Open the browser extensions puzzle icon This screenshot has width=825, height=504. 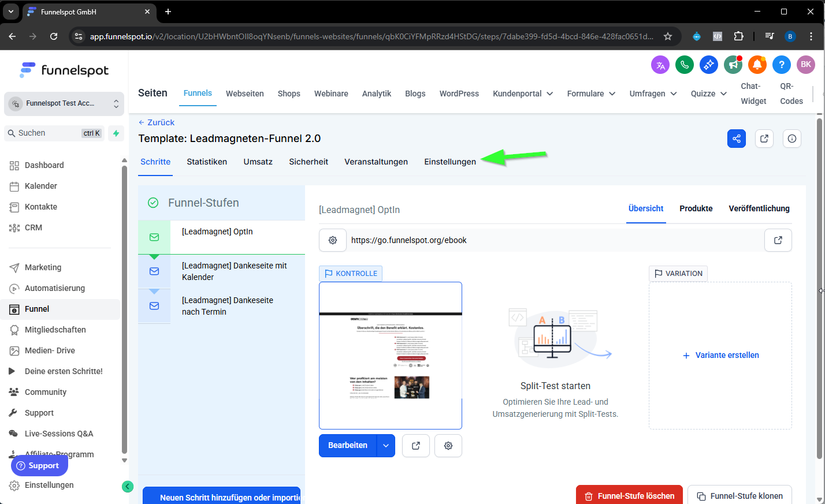pyautogui.click(x=738, y=36)
